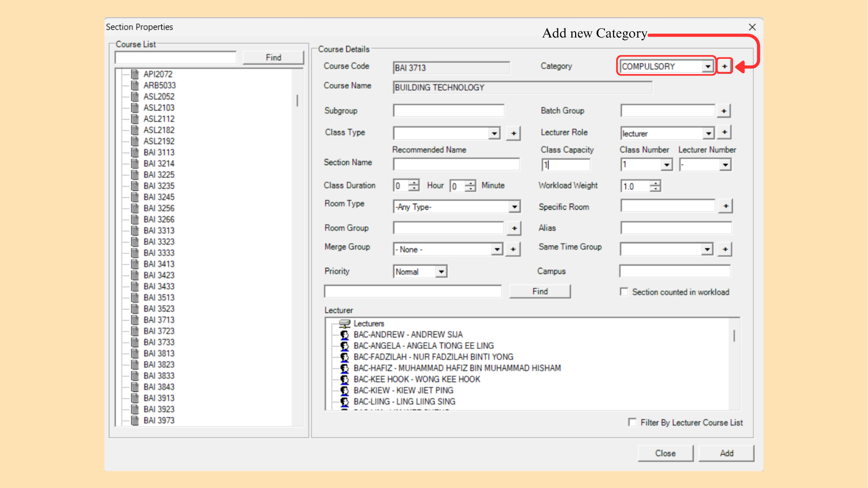This screenshot has height=488, width=868.
Task: Click the Section Name input field
Action: tap(456, 164)
